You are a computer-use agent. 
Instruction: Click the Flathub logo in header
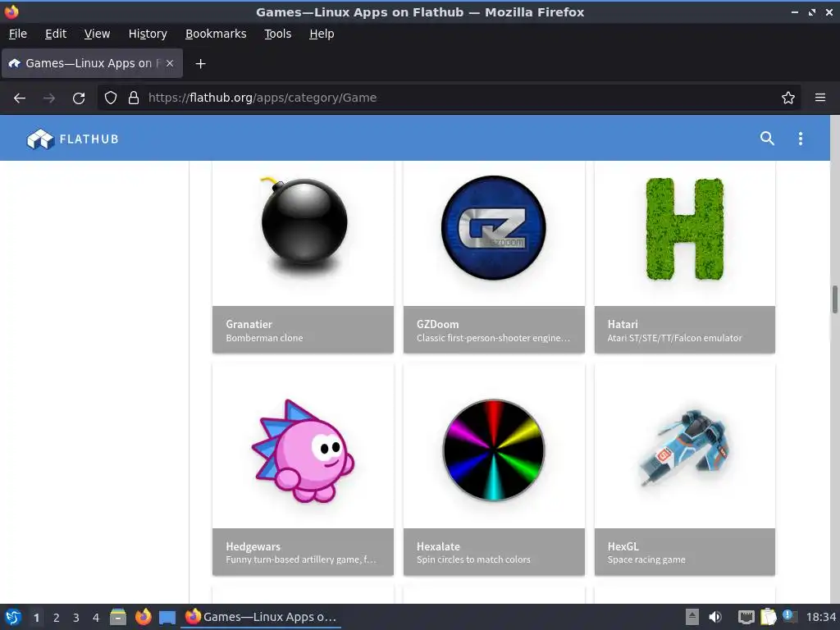click(x=72, y=139)
